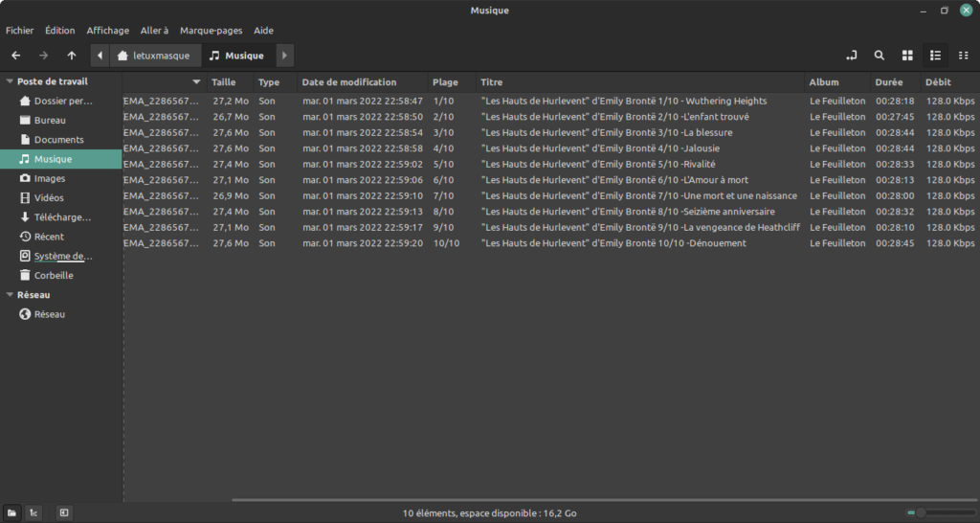Open the search magnifier tool
The width and height of the screenshot is (980, 523).
pyautogui.click(x=880, y=56)
